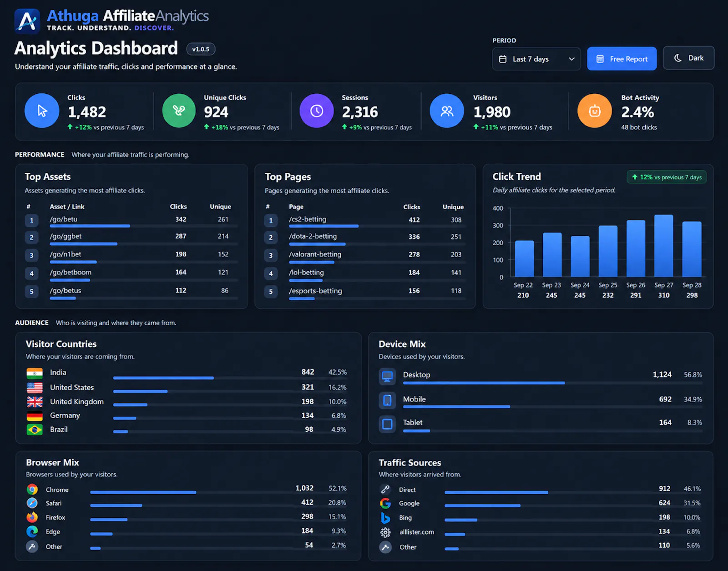Click the India flag icon
The image size is (728, 571).
coord(35,373)
